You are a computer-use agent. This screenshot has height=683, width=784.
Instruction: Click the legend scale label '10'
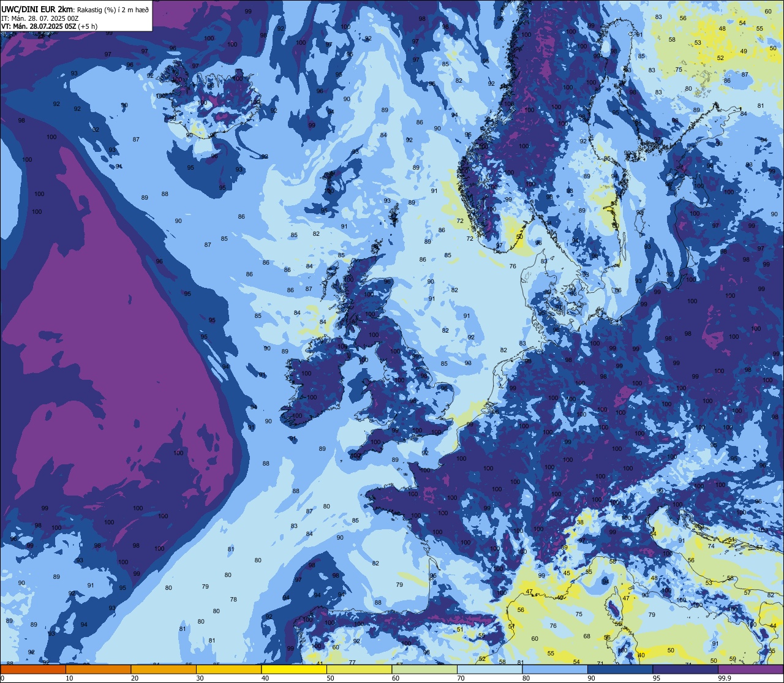pos(69,678)
